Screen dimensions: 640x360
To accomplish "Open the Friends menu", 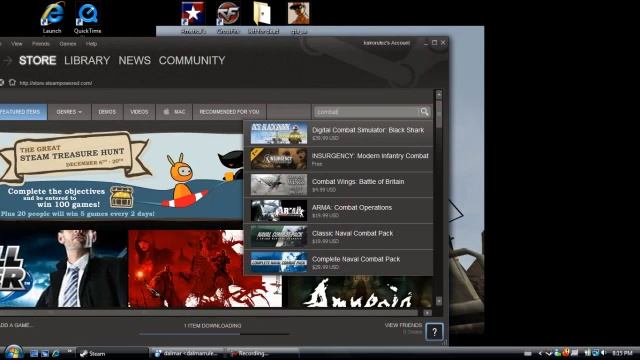I will point(40,44).
